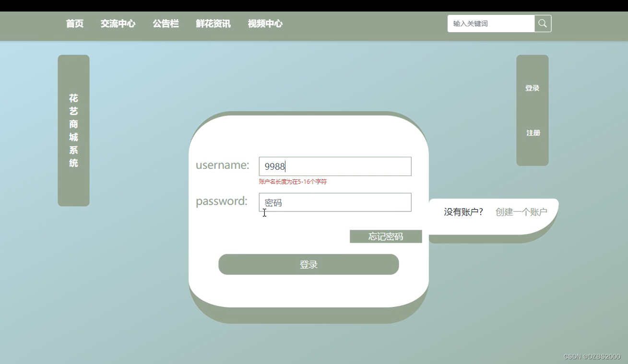Click the password: label
Screen dimensions: 628x364
(222, 201)
